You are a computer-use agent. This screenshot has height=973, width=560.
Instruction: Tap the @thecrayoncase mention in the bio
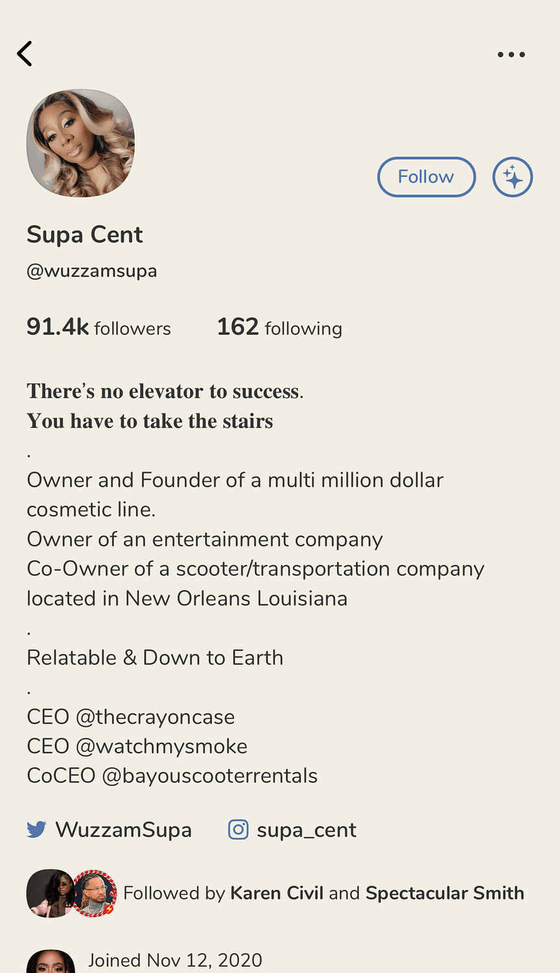(x=155, y=717)
